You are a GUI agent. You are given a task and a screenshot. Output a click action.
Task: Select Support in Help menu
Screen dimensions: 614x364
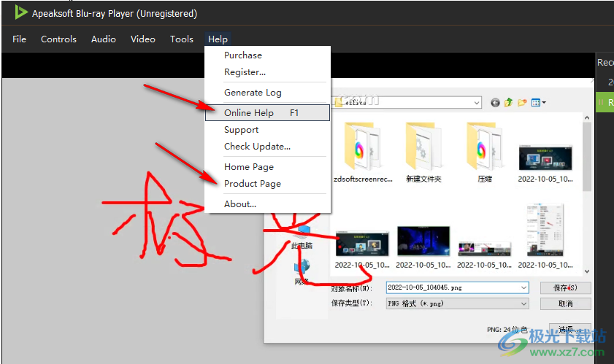(x=267, y=130)
